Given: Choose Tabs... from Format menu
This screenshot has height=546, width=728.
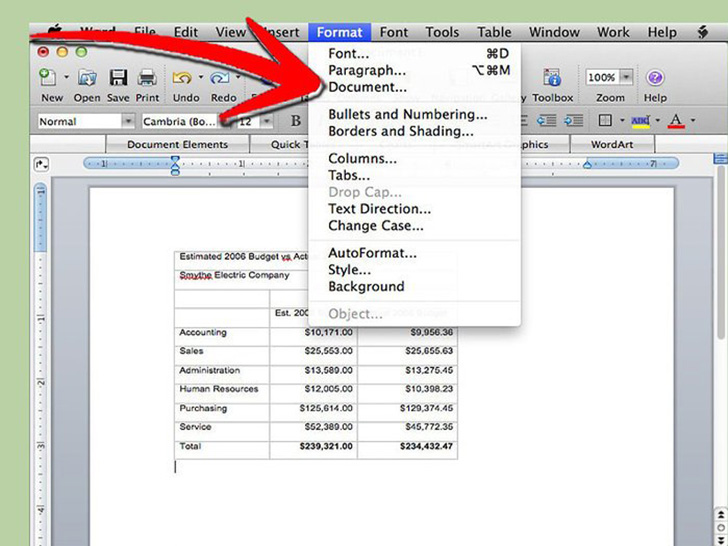Looking at the screenshot, I should point(415,176).
